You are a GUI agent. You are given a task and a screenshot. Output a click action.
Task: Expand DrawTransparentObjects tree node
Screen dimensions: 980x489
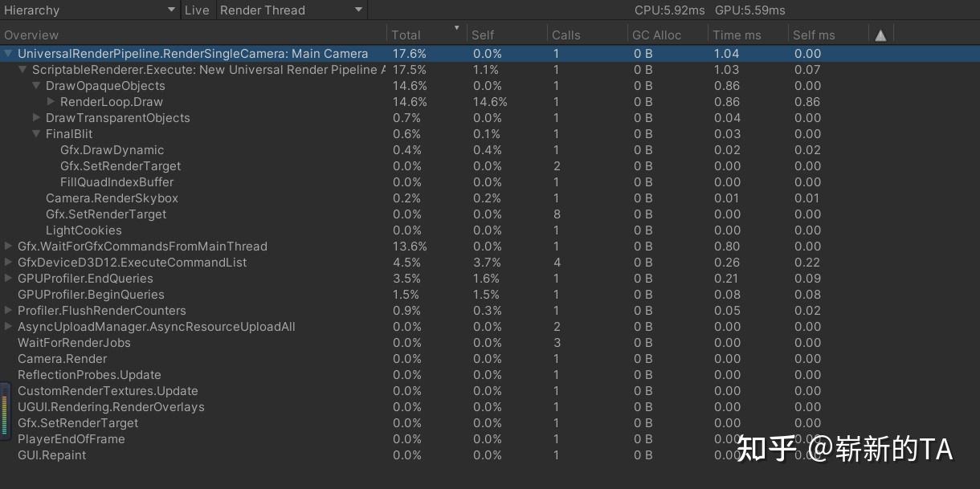37,118
